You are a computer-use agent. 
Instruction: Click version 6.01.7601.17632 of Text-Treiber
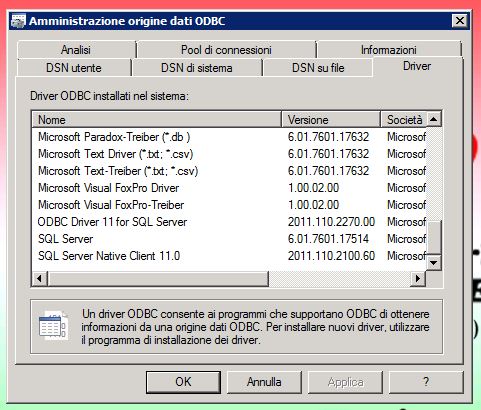[x=328, y=171]
